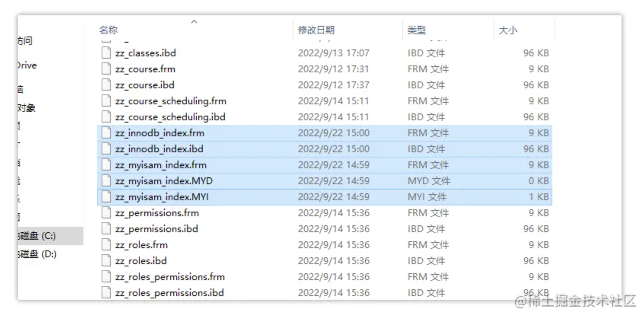The height and width of the screenshot is (319, 644).
Task: Select file name zz_roles_permissions.ibd
Action: [170, 293]
